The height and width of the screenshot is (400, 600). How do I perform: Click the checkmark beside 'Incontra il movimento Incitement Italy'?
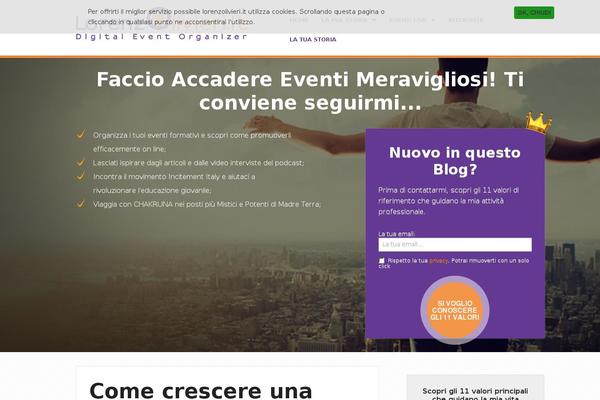coord(80,176)
